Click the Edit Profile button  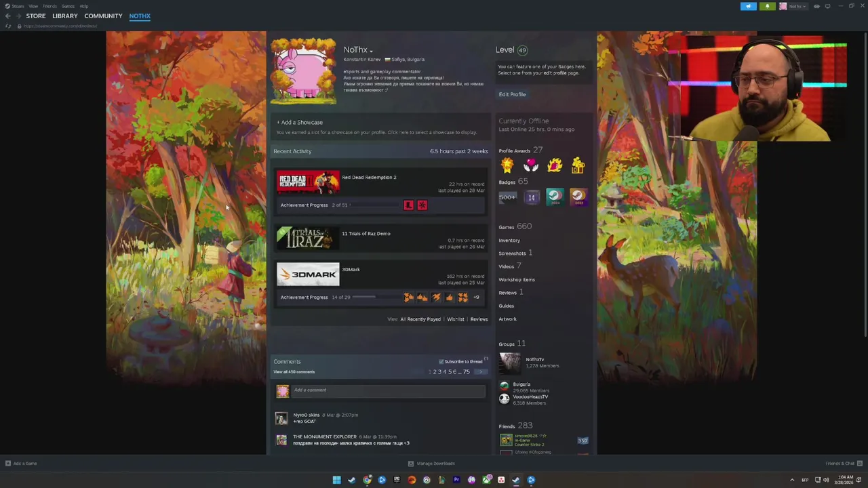pos(512,94)
